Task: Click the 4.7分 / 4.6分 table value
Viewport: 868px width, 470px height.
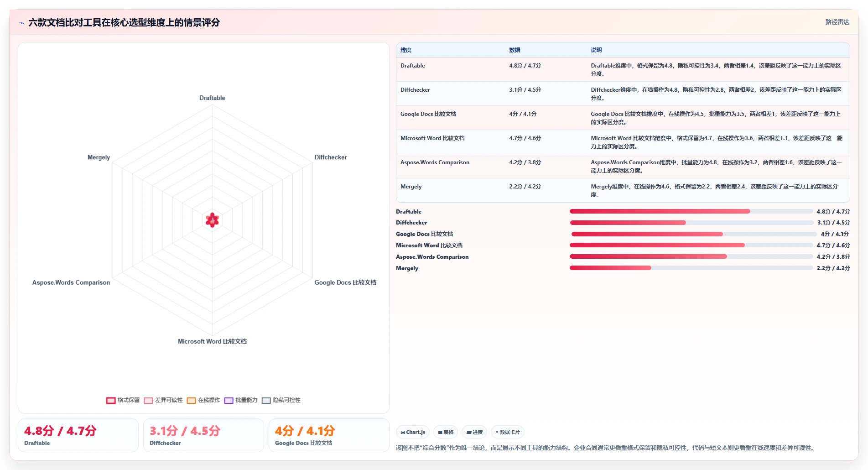Action: 525,138
